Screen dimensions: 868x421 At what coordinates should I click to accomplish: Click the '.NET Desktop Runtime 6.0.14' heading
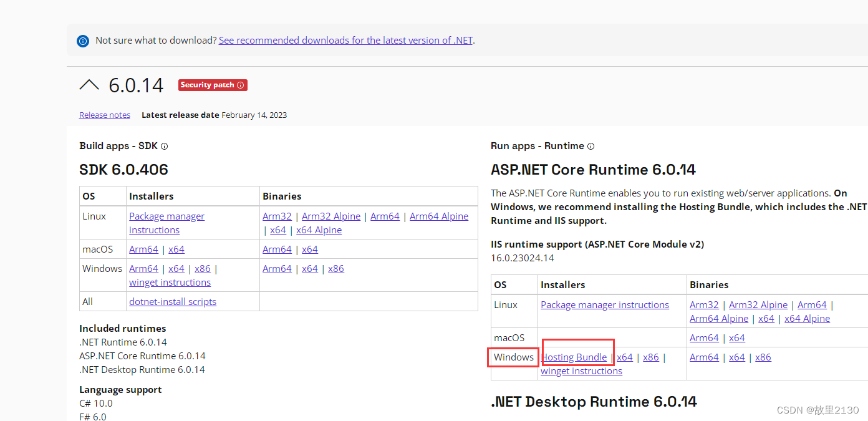[x=594, y=401]
